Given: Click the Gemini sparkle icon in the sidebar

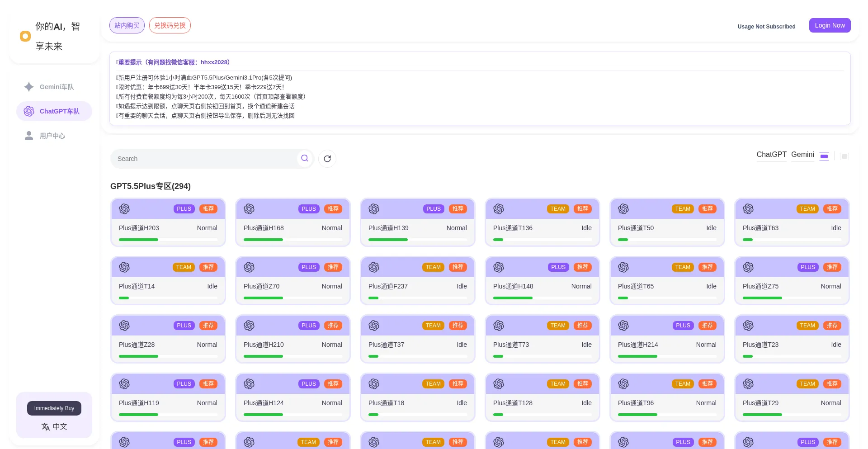Looking at the screenshot, I should pos(29,87).
